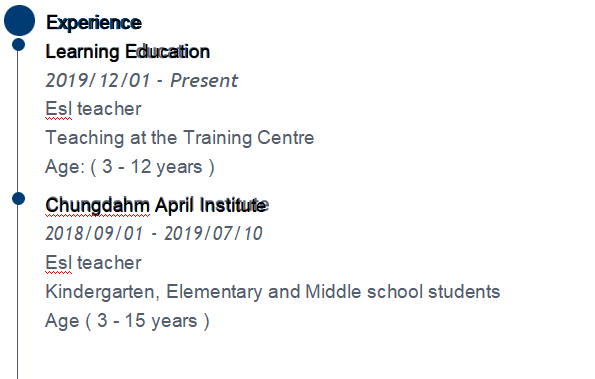Click the words April Institute
This screenshot has width=595, height=379.
(212, 205)
